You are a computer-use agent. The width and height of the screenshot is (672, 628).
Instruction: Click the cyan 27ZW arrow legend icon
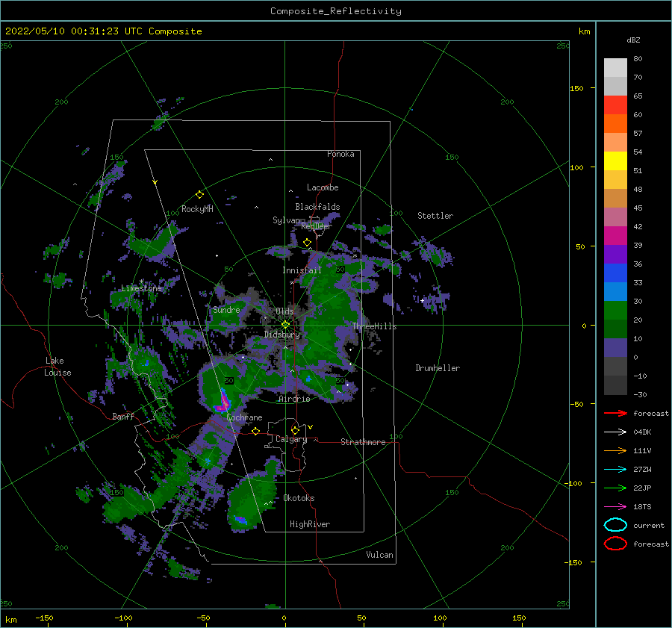coord(615,470)
